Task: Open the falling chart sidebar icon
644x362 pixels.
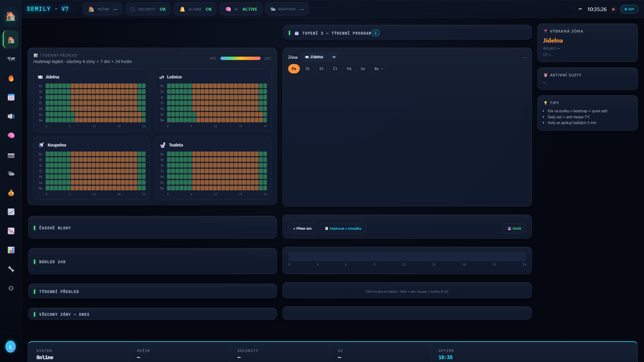Action: (11, 231)
